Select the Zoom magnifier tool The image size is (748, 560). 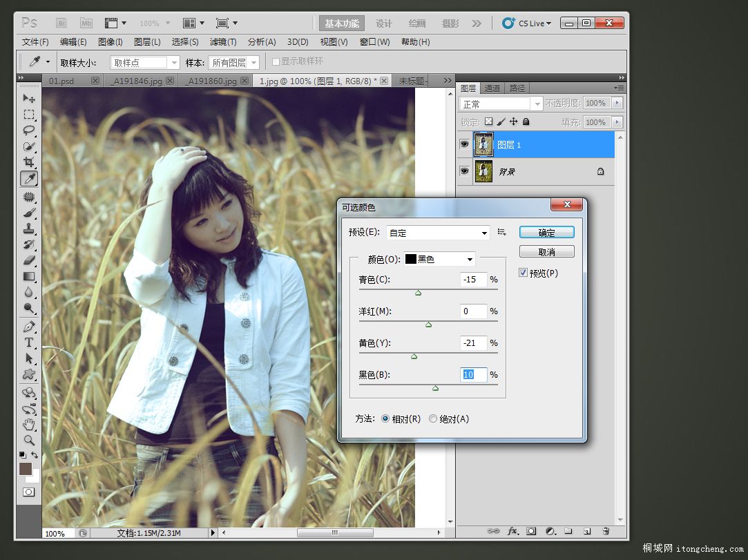pyautogui.click(x=29, y=440)
